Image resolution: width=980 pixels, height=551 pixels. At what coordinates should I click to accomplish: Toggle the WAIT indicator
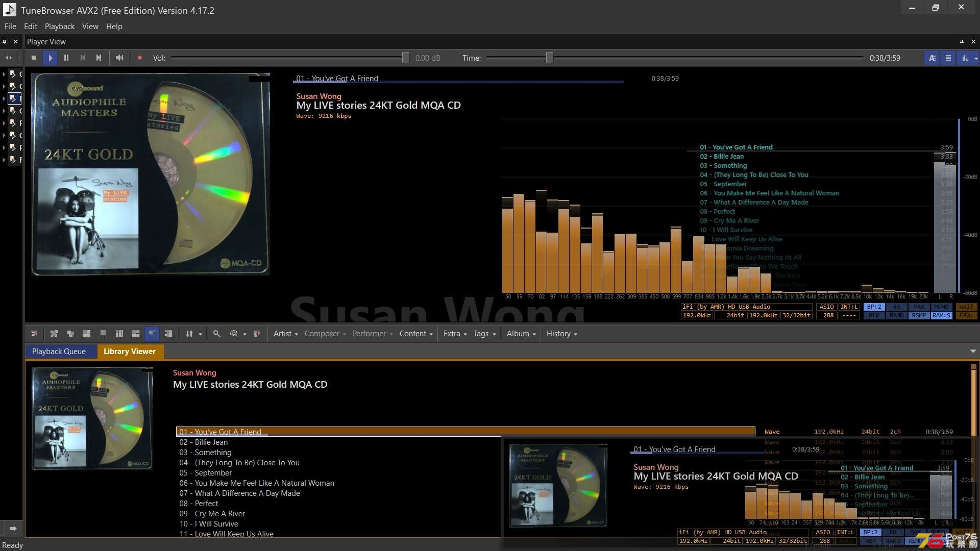(x=966, y=307)
